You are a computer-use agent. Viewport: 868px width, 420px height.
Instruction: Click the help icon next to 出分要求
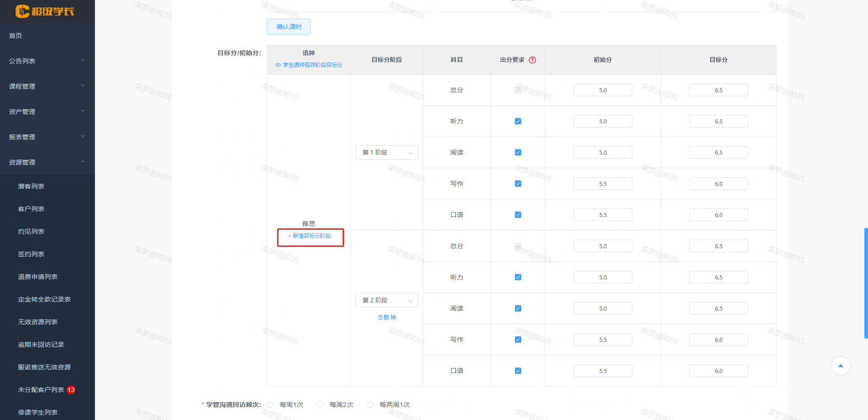[x=533, y=59]
